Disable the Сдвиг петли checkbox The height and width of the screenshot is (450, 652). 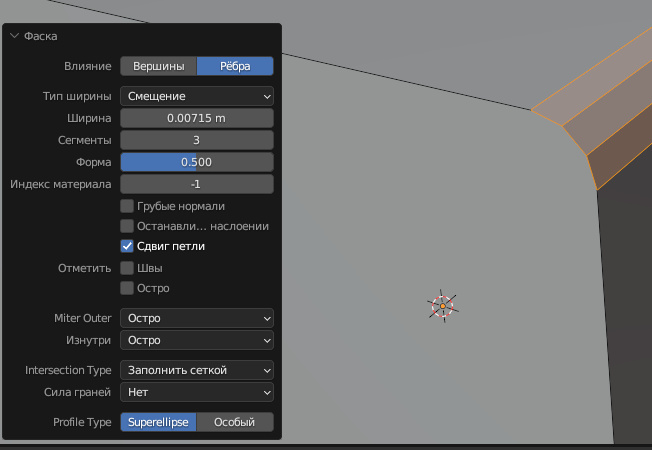(127, 246)
